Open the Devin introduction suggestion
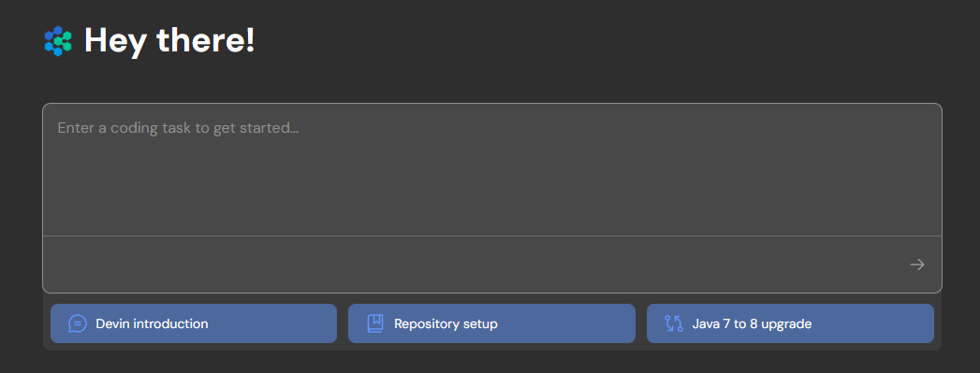The height and width of the screenshot is (373, 980). [x=194, y=323]
